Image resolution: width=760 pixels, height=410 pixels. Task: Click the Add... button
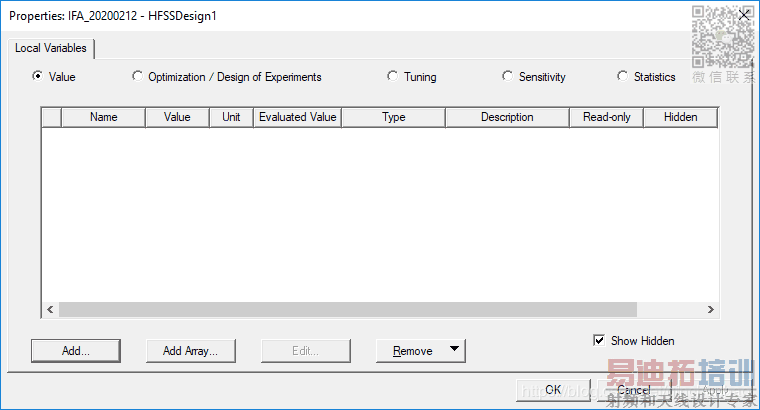point(76,351)
